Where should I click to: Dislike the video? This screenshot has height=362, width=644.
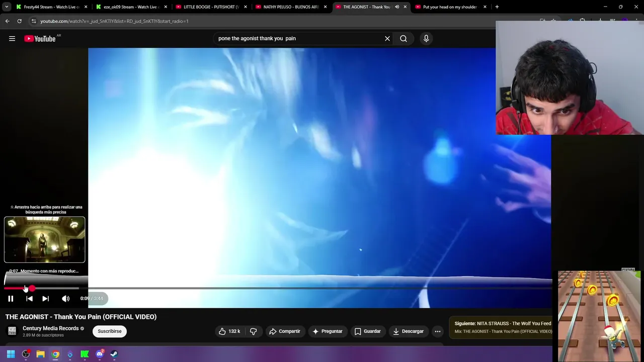(253, 331)
